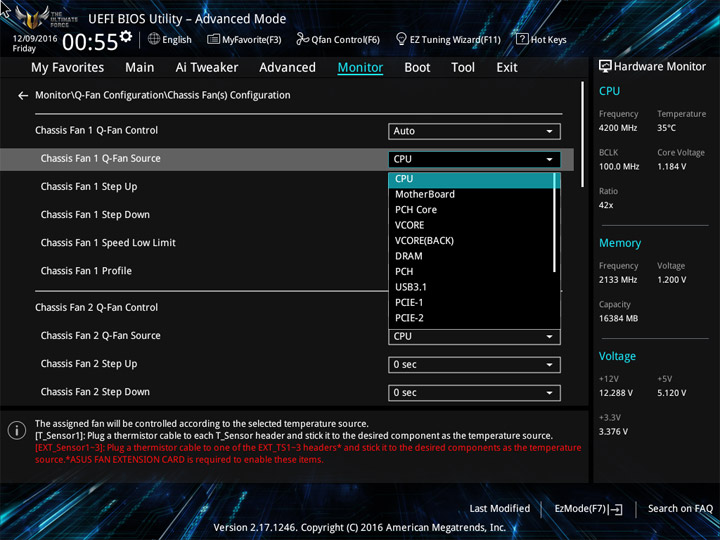Go to the Advanced tab
This screenshot has width=720, height=540.
pyautogui.click(x=287, y=68)
